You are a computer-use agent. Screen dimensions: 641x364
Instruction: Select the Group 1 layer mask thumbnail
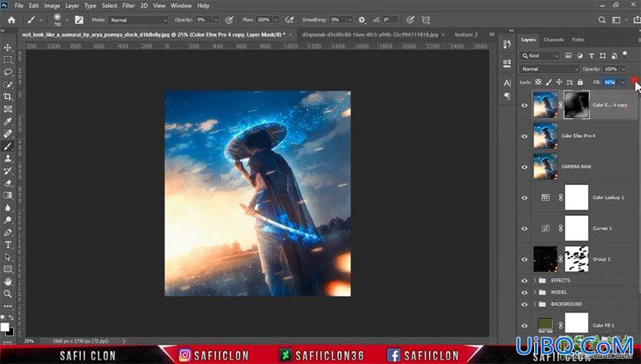[x=576, y=259]
